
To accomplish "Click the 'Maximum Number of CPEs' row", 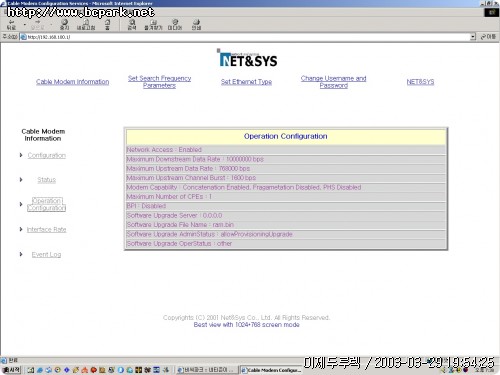I will click(286, 197).
